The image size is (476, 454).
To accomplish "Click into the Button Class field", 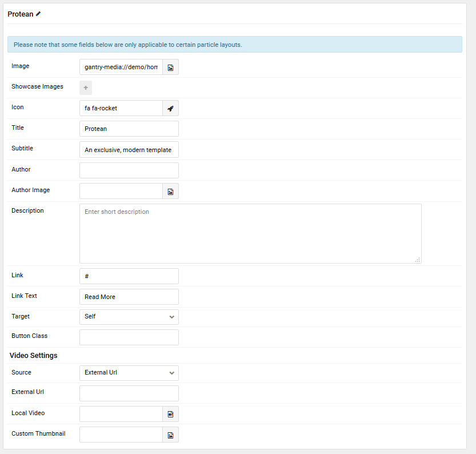I will [129, 337].
